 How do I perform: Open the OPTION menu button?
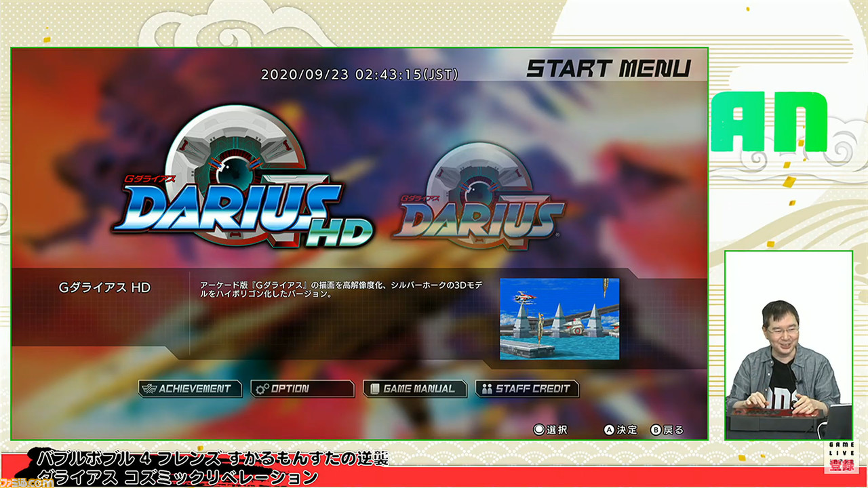coord(302,388)
